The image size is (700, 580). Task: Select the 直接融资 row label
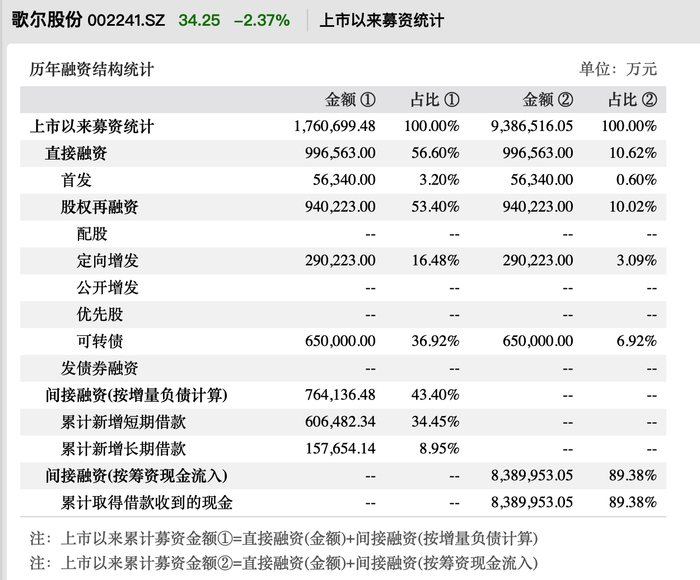[x=76, y=153]
